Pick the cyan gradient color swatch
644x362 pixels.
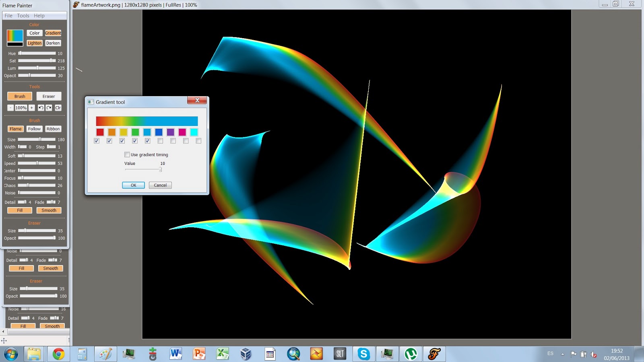click(x=194, y=132)
